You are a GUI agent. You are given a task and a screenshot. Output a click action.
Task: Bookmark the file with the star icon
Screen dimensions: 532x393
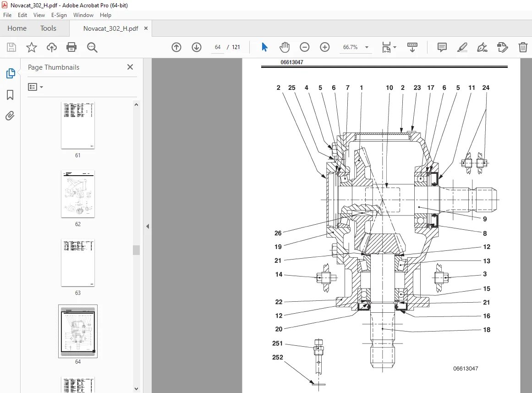click(32, 47)
